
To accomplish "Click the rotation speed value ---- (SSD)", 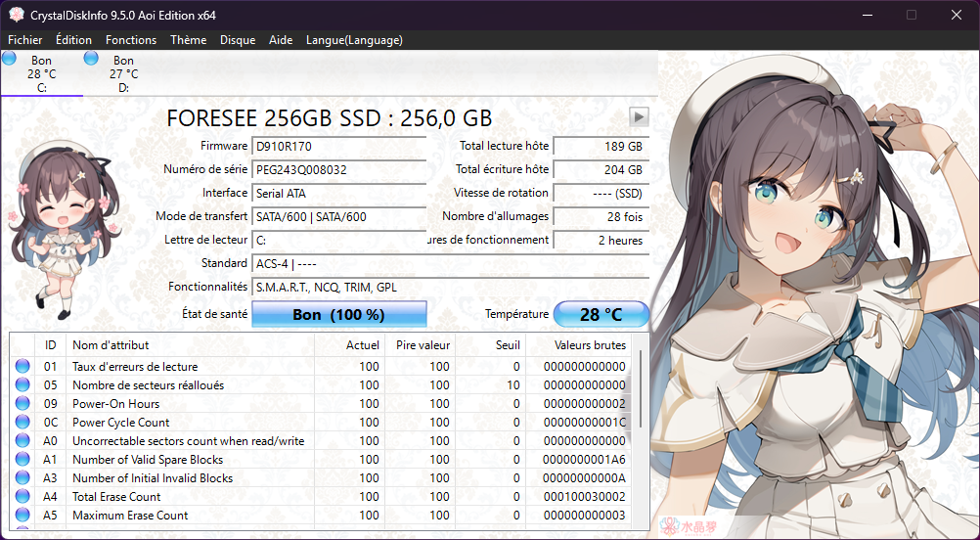I will pos(601,193).
